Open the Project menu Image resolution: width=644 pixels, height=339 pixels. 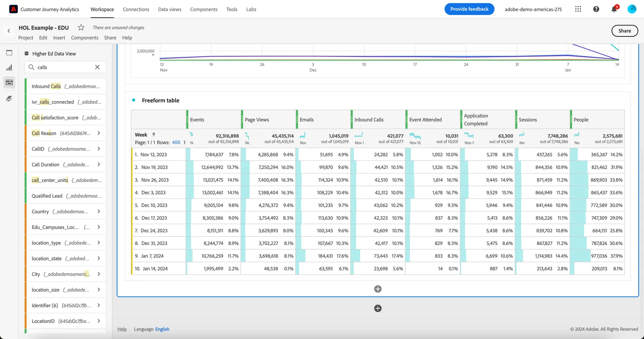pyautogui.click(x=26, y=38)
